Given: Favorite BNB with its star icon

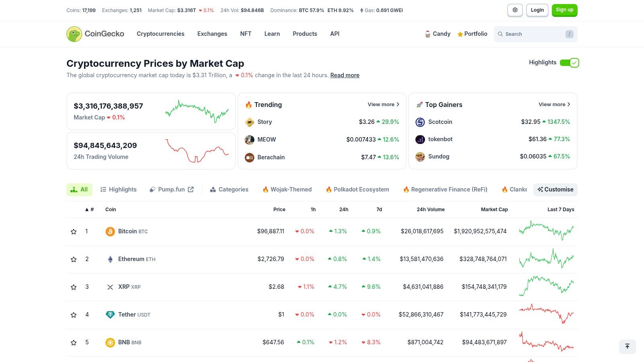Looking at the screenshot, I should (74, 343).
